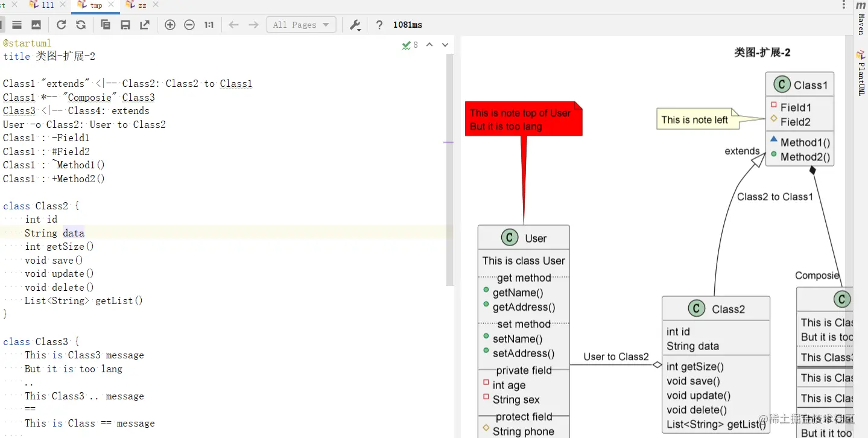Go to next page with right arrow
868x438 pixels.
[x=254, y=25]
